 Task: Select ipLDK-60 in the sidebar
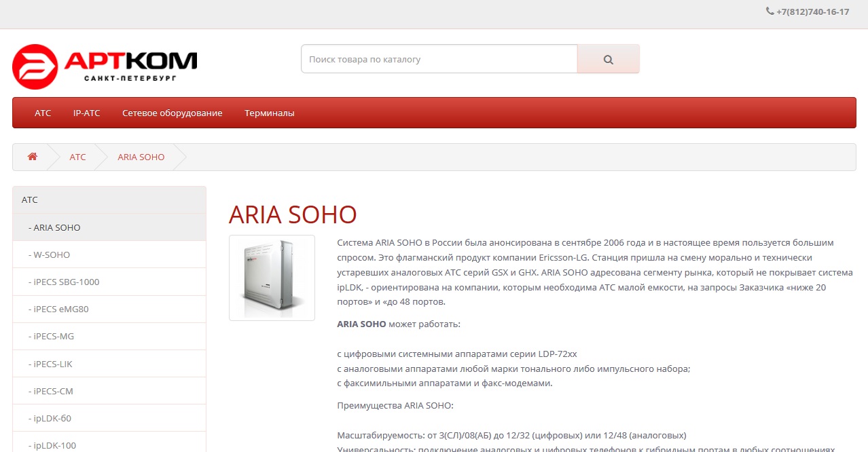click(109, 418)
